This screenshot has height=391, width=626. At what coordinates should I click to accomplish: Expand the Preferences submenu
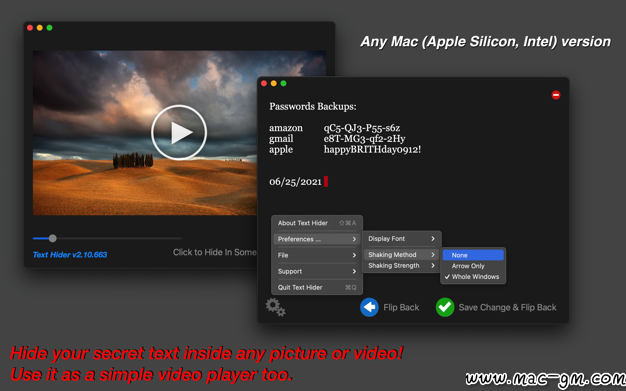[317, 239]
